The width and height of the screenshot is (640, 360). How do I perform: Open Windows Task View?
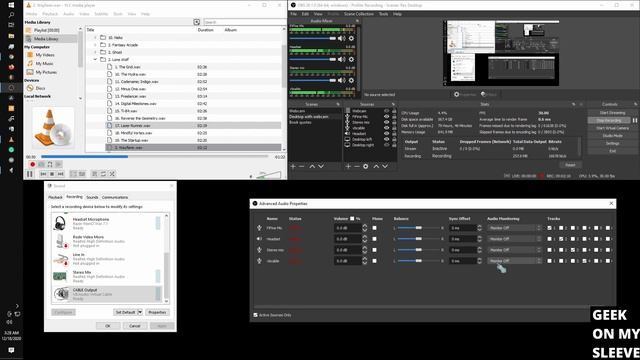click(x=11, y=25)
